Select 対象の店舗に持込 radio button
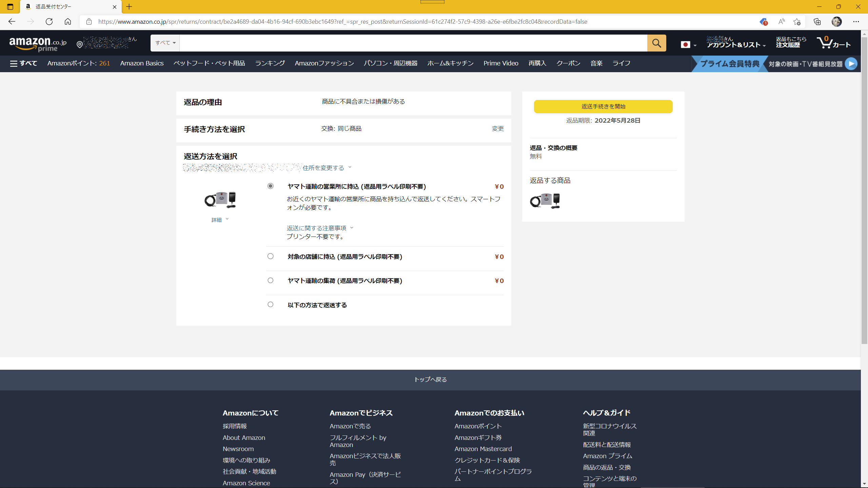Image resolution: width=868 pixels, height=488 pixels. (x=270, y=256)
